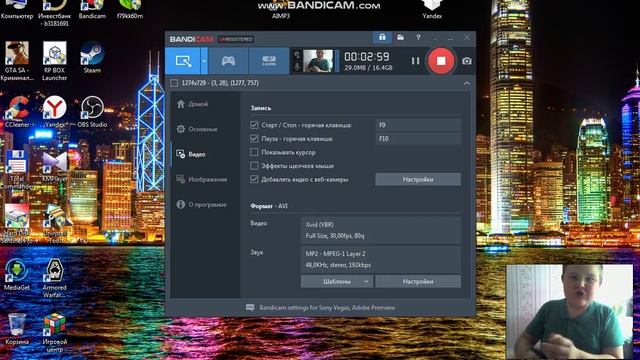
Task: Switch to game recording mode
Action: click(228, 61)
